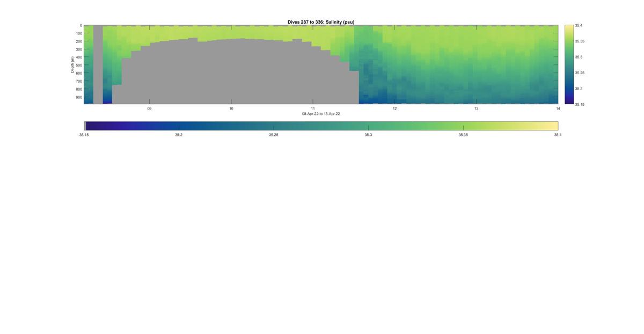
Task: Click "35.35" on the vertical colorbar
Action: click(580, 41)
